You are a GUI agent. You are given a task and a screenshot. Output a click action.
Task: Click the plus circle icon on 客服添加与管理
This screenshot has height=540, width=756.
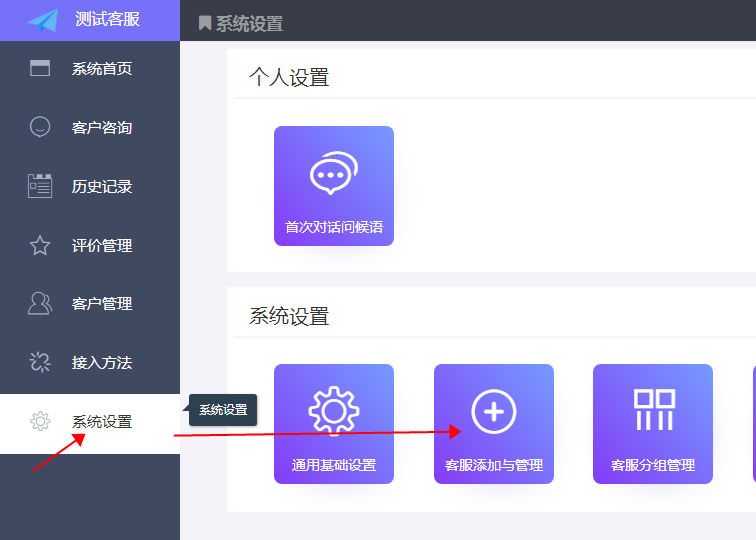[x=494, y=412]
